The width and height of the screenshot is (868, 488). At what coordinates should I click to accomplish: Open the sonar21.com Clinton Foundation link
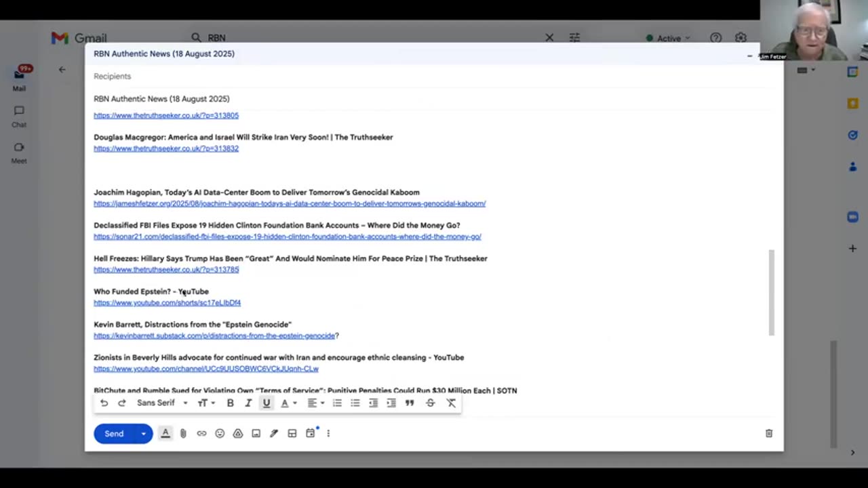coord(288,237)
